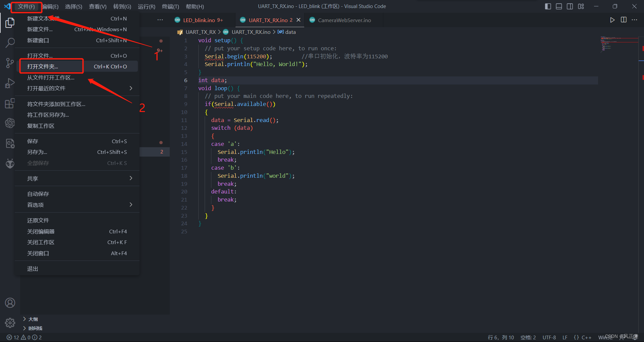Click line number 15 in gutter
Image resolution: width=644 pixels, height=342 pixels.
pyautogui.click(x=184, y=152)
